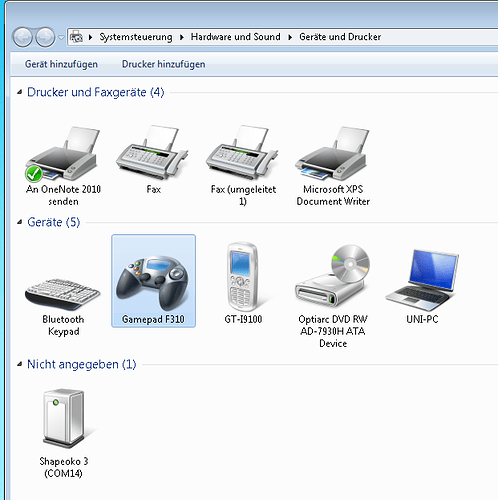Collapse the Geräte (5) group
This screenshot has width=498, height=500.
tap(20, 222)
